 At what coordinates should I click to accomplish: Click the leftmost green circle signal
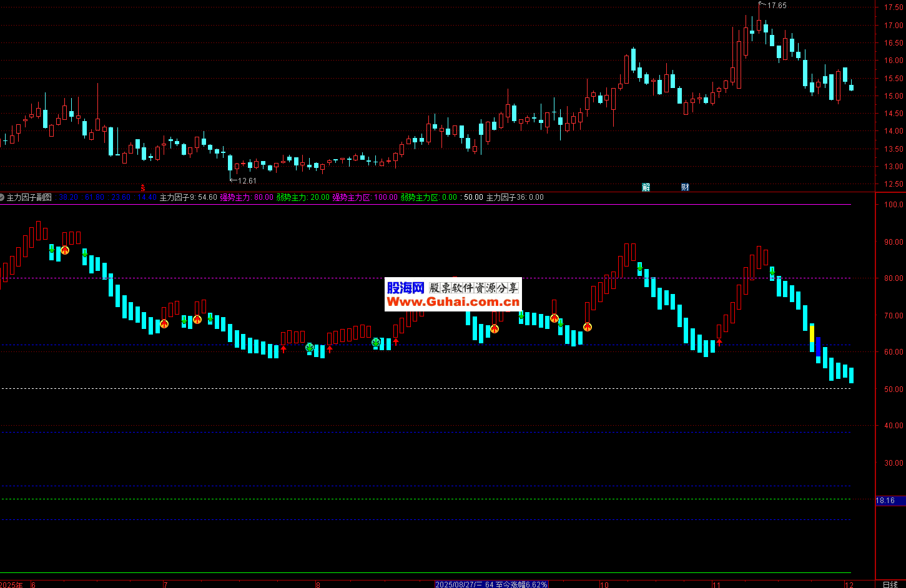point(310,347)
